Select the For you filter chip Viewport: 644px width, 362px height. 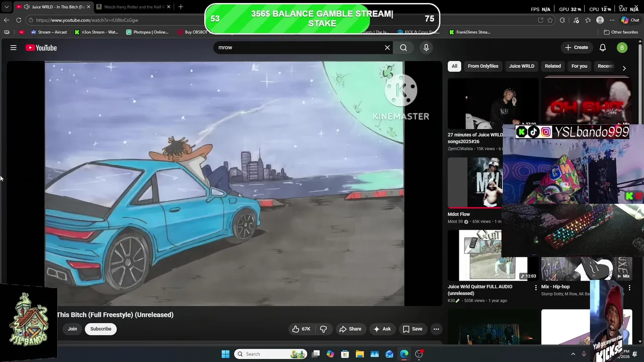[579, 66]
